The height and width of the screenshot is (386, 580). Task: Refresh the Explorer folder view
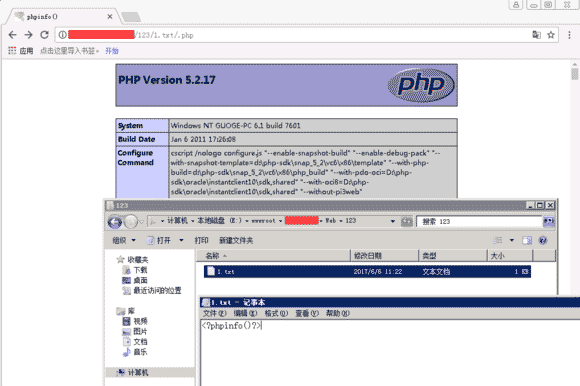[407, 221]
